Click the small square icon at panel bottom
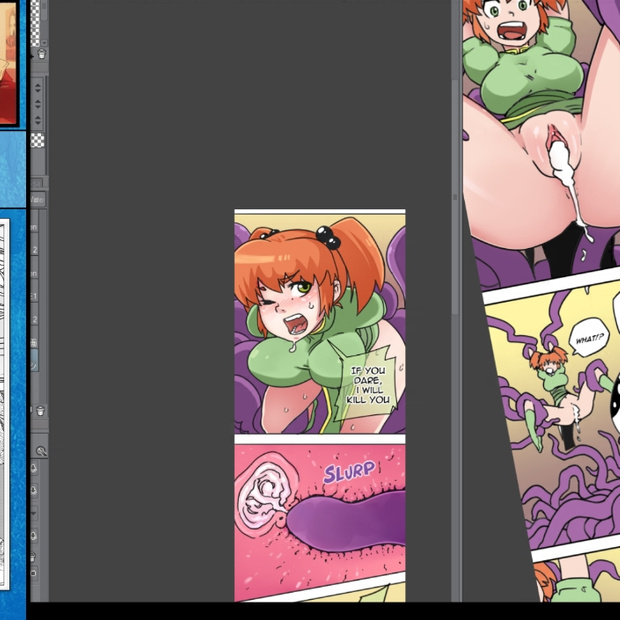The height and width of the screenshot is (620, 620). pyautogui.click(x=34, y=573)
